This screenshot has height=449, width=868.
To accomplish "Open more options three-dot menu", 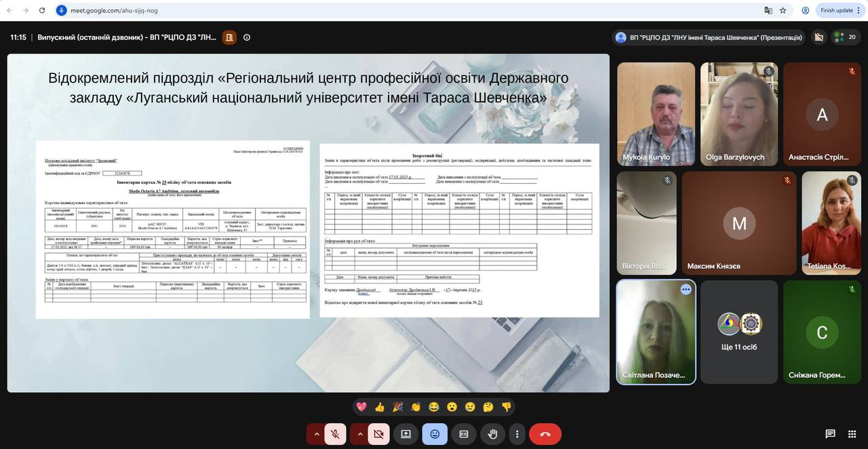I will click(x=517, y=433).
